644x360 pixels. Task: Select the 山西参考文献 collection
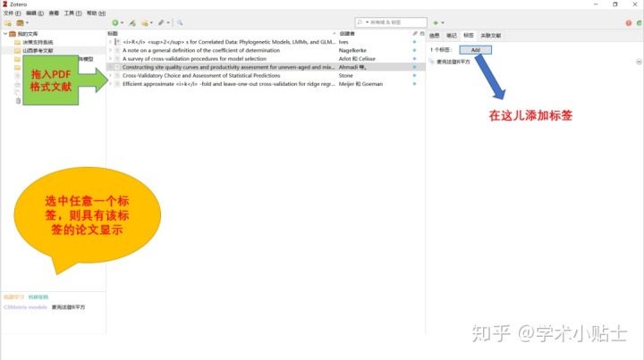click(x=38, y=51)
